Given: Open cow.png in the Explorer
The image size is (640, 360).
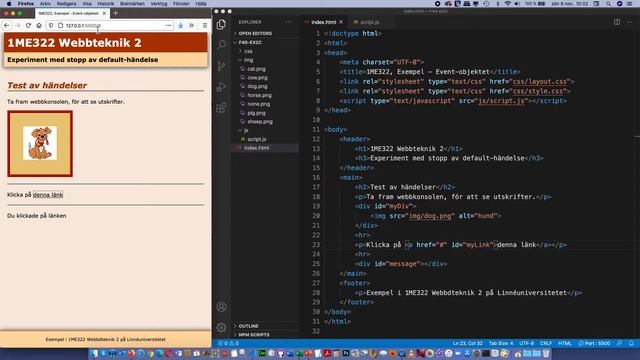Looking at the screenshot, I should pyautogui.click(x=265, y=78).
